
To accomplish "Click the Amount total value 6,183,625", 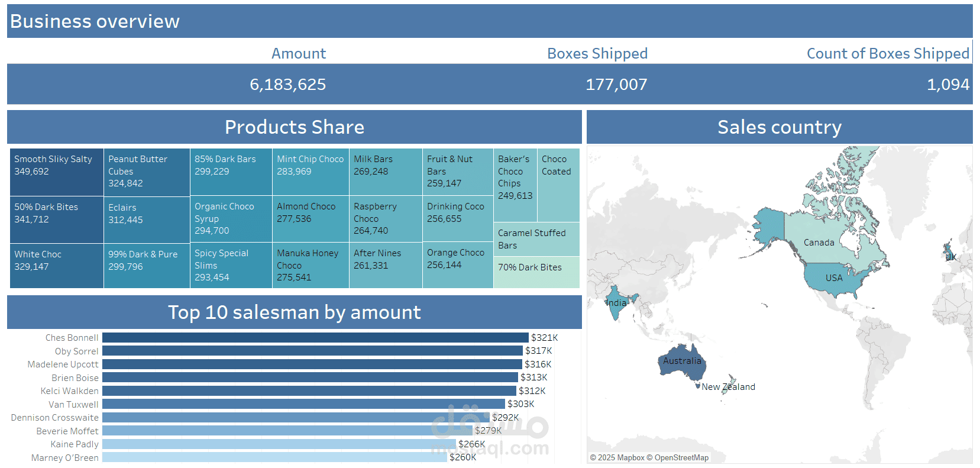I will point(287,85).
